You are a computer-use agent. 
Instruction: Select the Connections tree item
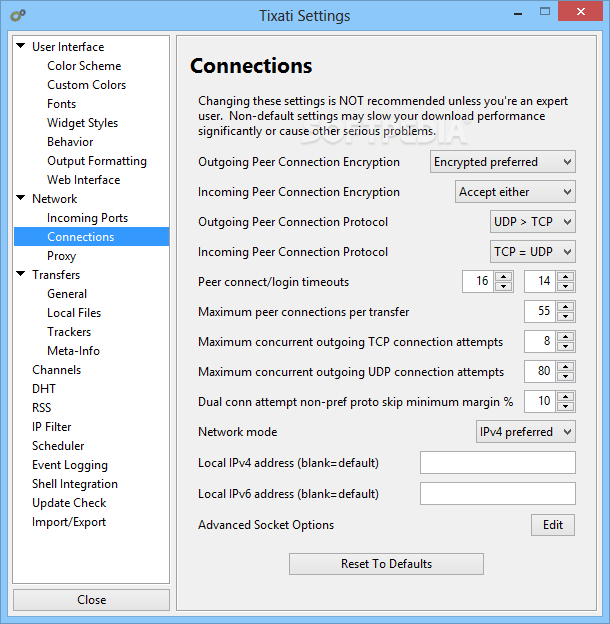click(92, 237)
